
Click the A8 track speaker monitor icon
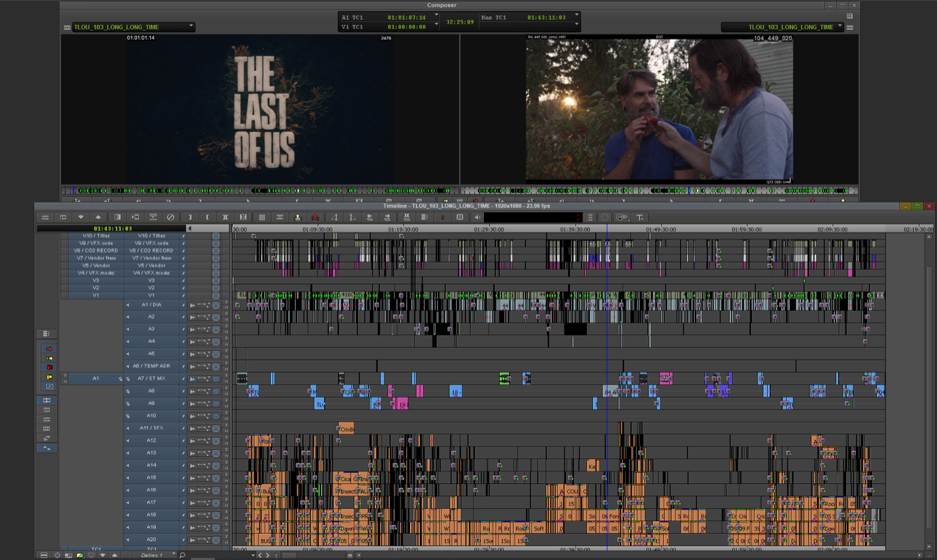tap(129, 391)
